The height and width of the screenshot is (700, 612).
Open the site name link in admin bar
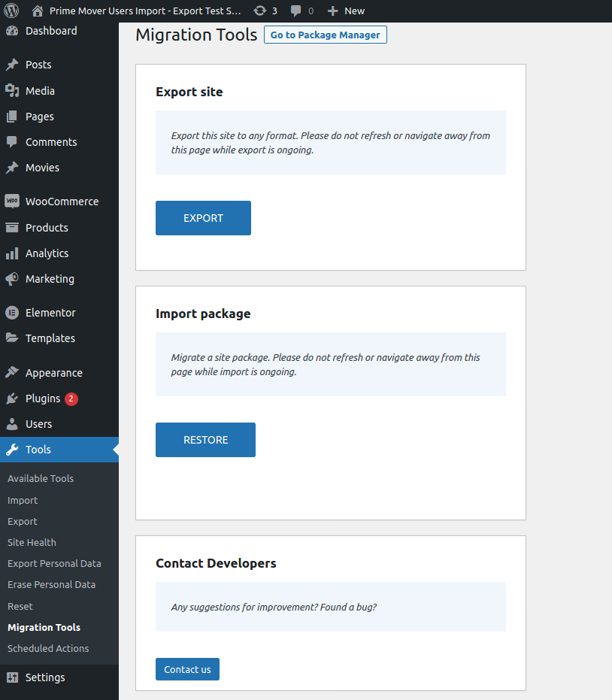coord(145,11)
